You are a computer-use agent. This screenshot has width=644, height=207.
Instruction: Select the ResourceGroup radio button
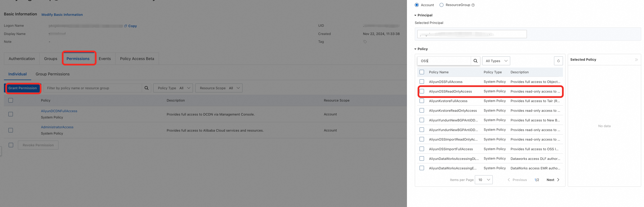click(442, 5)
